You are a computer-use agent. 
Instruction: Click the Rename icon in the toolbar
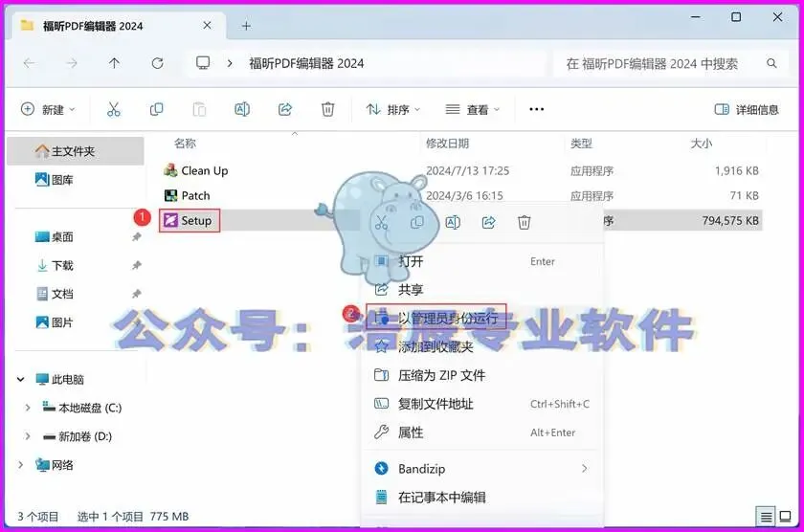click(242, 109)
